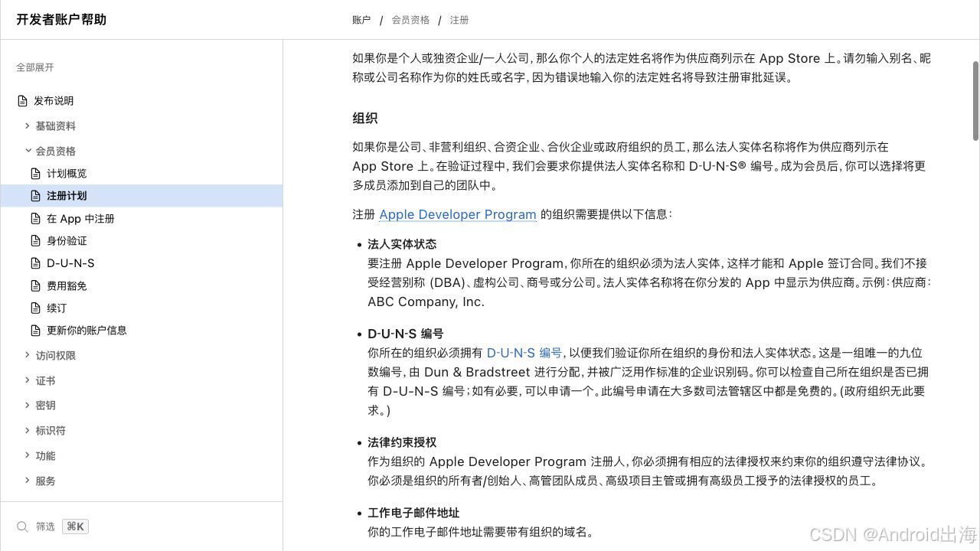Open 在 App 中注册 page
Image resolution: width=980 pixels, height=551 pixels.
coord(80,219)
